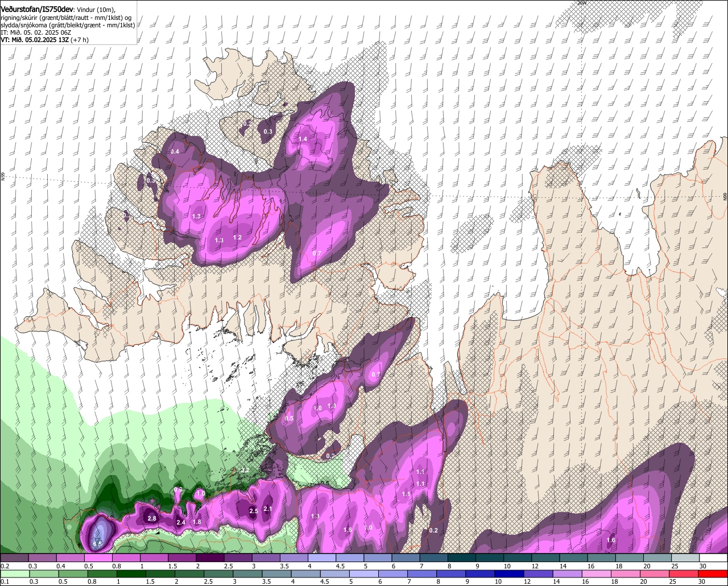728x586 pixels.
Task: Pick upper legend swatch between 0.2 and 0.3
Action: (x=14, y=558)
